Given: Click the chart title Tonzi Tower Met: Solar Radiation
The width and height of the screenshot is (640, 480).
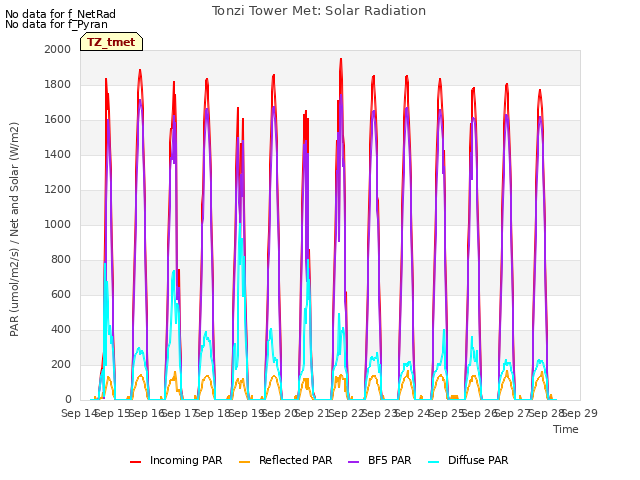Looking at the screenshot, I should pyautogui.click(x=319, y=11).
